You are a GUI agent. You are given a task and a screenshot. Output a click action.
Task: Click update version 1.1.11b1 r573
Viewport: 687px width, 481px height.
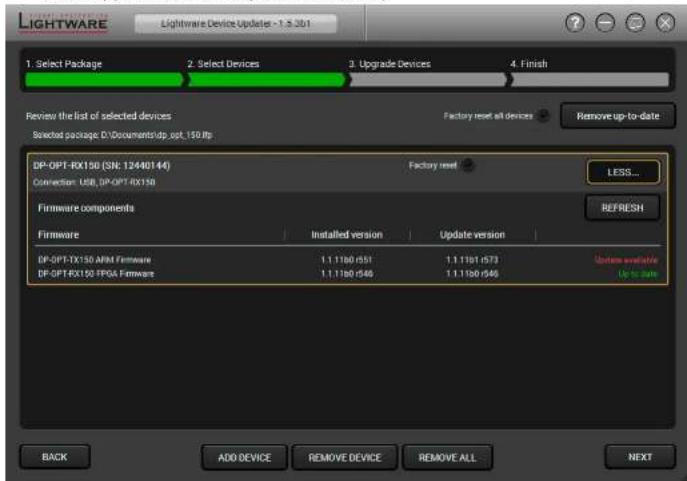472,260
